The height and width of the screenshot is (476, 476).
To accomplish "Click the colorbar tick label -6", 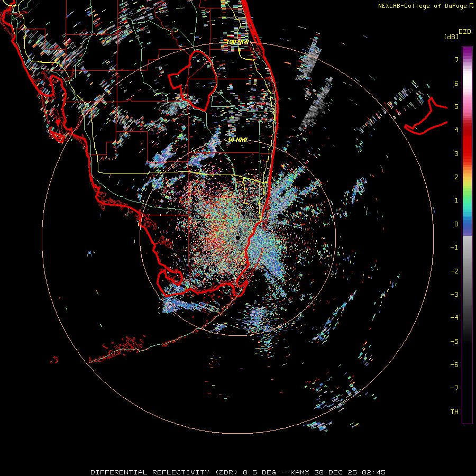I will tap(454, 365).
